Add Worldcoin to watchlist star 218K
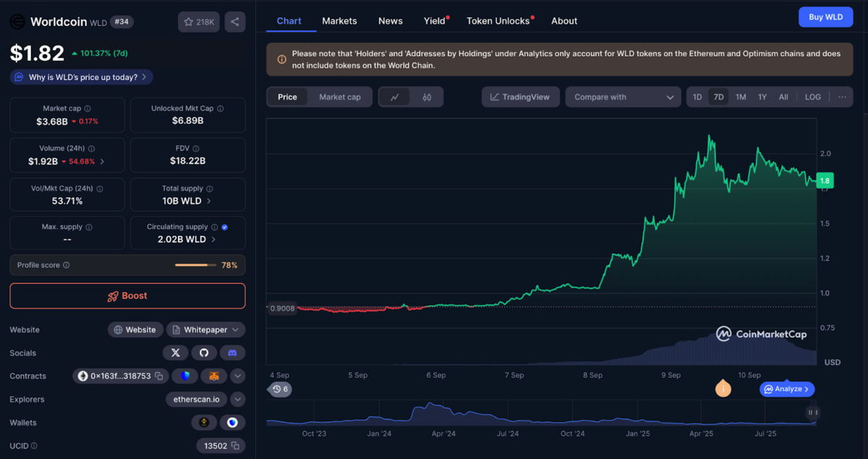868x459 pixels. coord(199,22)
